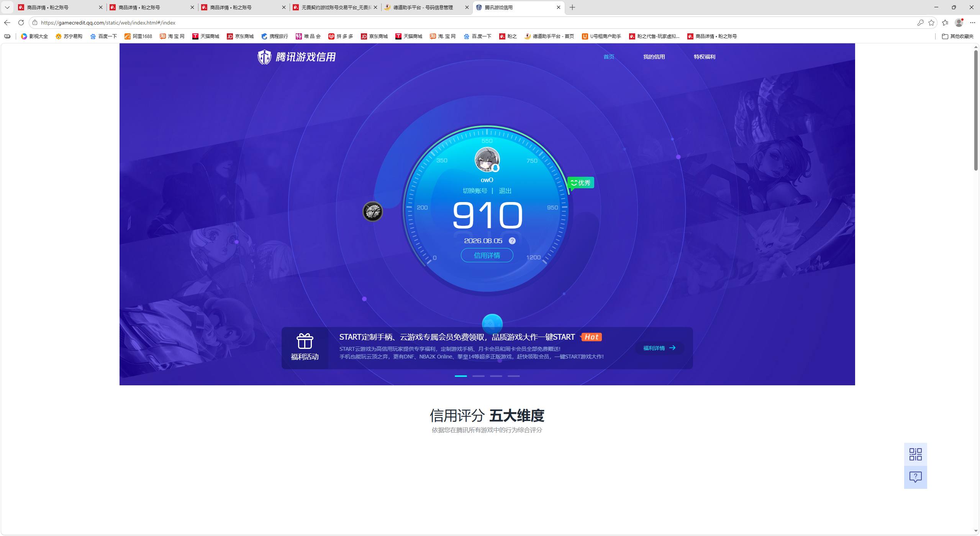Close the 德道助手平台 tab
The height and width of the screenshot is (536, 980).
(467, 7)
